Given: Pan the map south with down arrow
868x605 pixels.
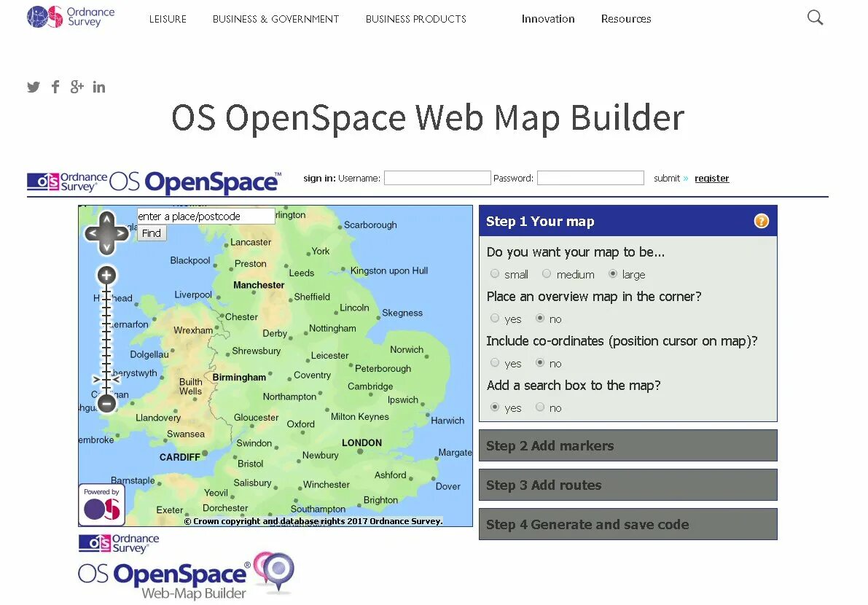Looking at the screenshot, I should point(107,247).
